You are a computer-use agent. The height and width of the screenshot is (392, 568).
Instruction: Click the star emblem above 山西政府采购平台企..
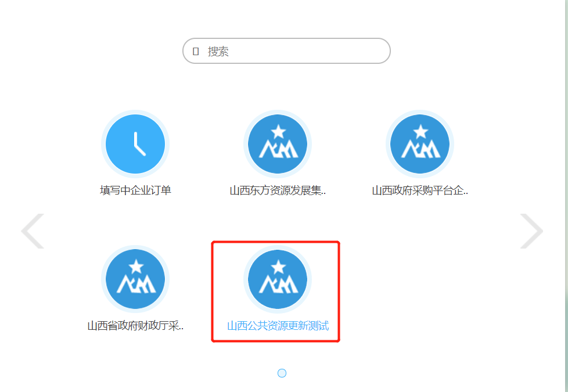tap(420, 131)
